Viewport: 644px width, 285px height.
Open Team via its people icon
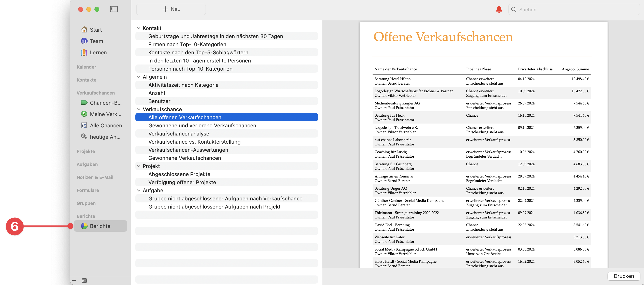84,41
